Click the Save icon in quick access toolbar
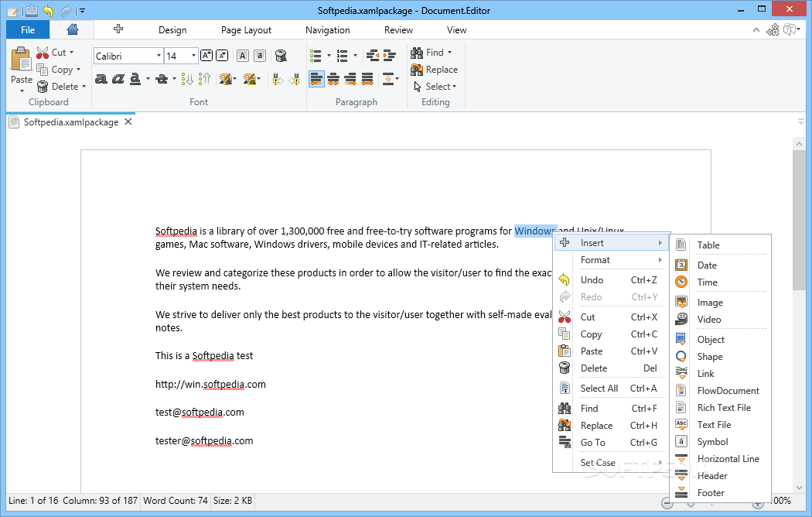This screenshot has width=812, height=517. [31, 10]
